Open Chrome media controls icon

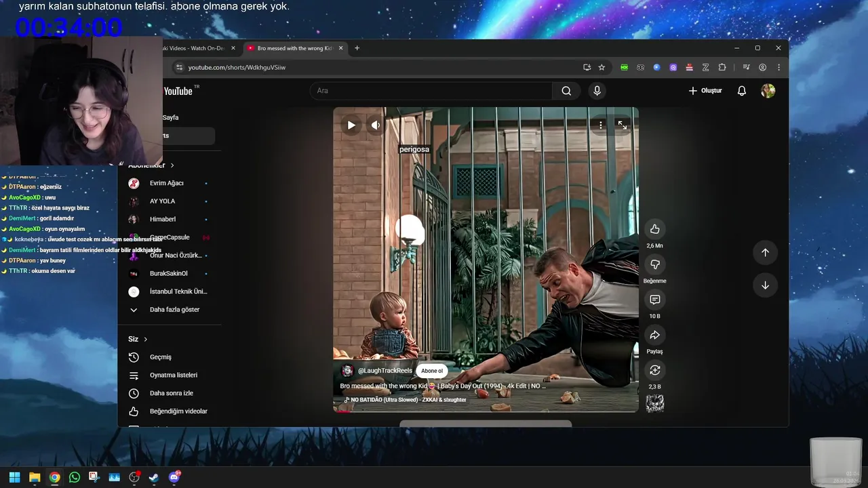(x=746, y=67)
